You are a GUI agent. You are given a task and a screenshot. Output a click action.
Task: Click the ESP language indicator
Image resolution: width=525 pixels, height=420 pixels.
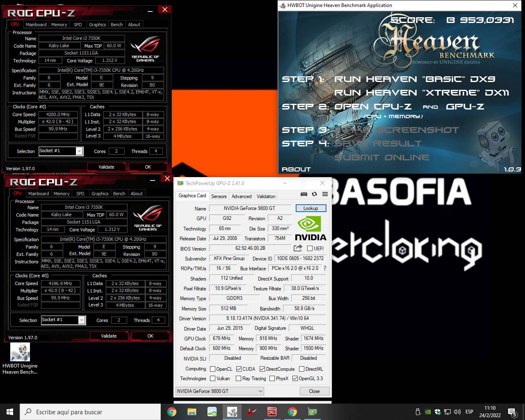[x=469, y=411]
